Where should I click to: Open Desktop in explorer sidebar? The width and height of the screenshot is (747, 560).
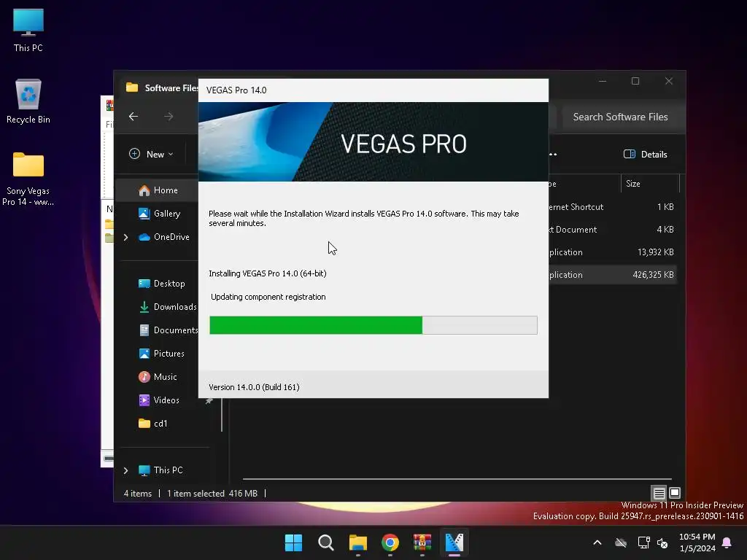coord(161,284)
